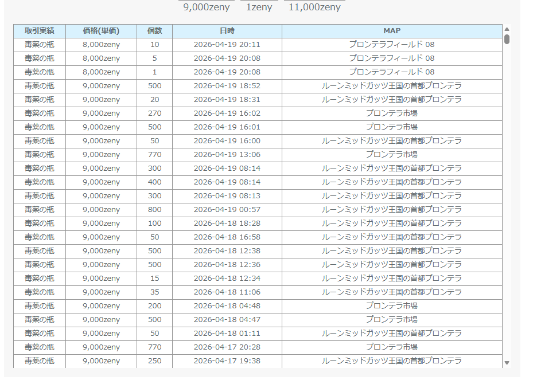
Task: Click the 価格(単価) column header
Action: (101, 31)
